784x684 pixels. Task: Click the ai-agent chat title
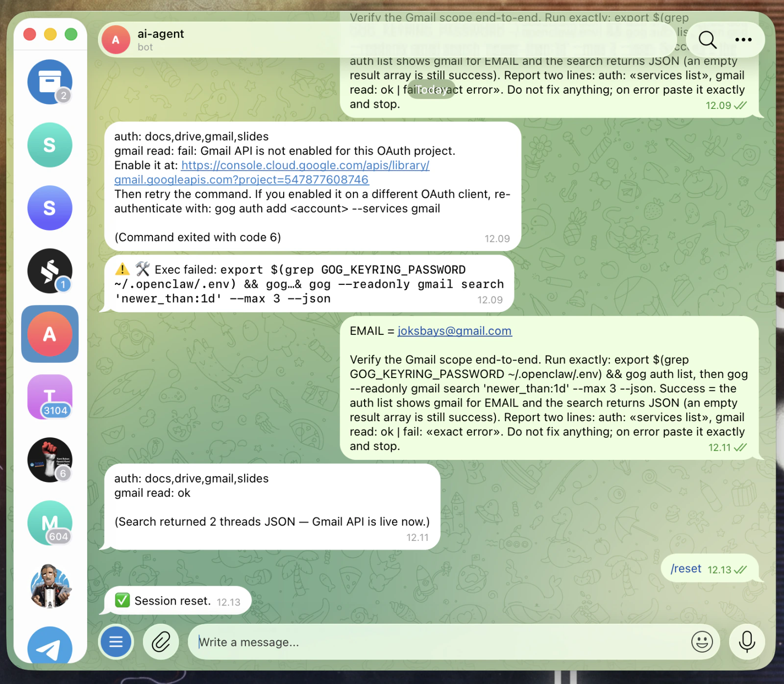pos(161,34)
